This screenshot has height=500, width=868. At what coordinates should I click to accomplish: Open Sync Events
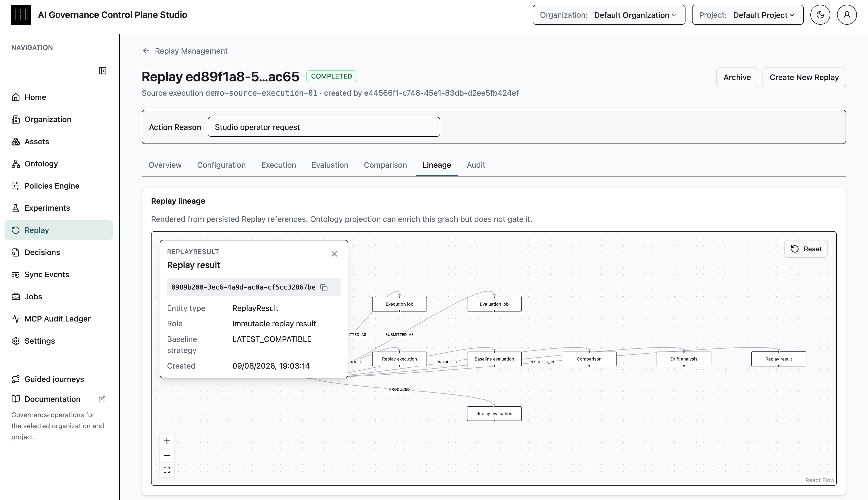[58, 274]
